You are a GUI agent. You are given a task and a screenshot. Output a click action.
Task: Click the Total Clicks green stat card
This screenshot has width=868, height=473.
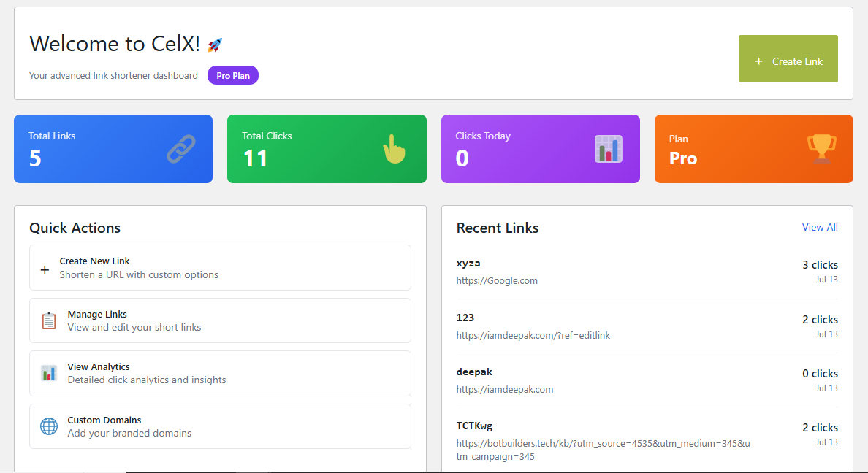pos(327,149)
